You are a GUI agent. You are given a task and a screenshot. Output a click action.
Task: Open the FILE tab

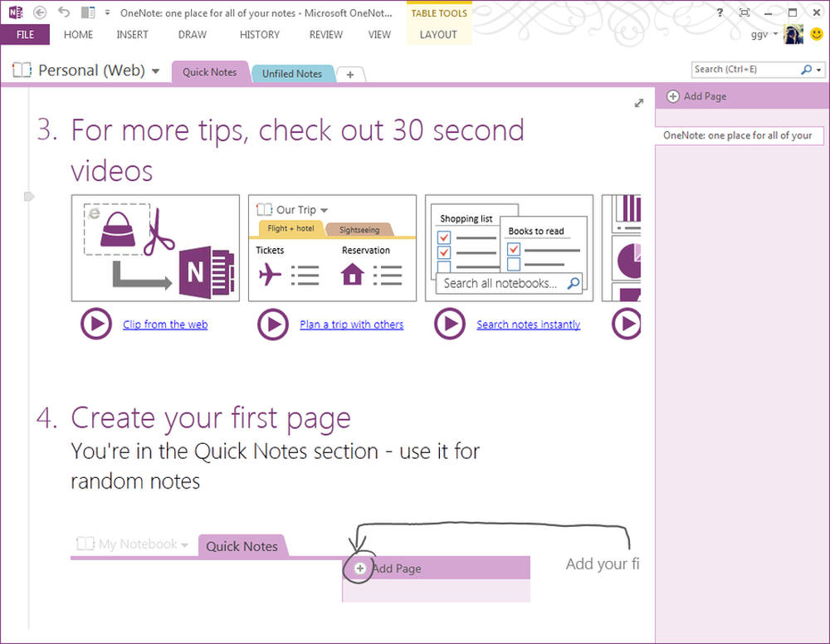[x=25, y=35]
